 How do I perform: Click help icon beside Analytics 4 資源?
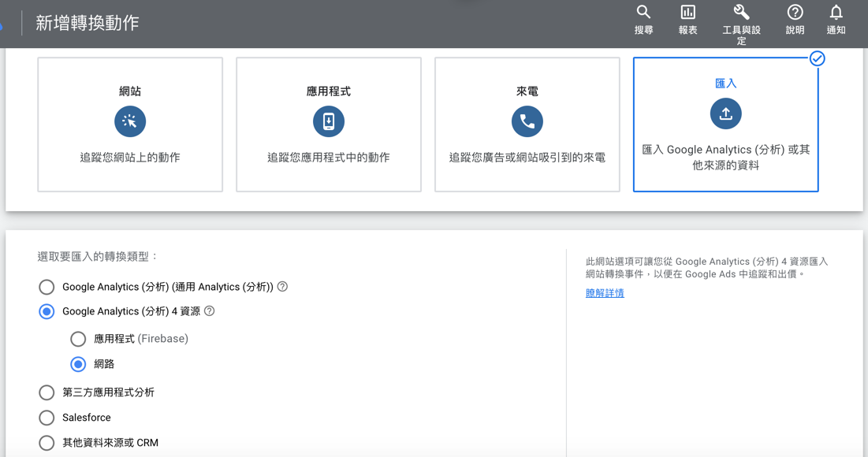210,311
